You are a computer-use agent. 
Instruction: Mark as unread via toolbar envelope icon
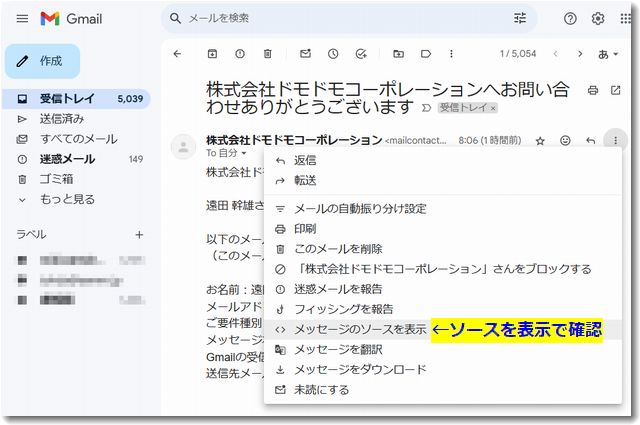point(305,53)
